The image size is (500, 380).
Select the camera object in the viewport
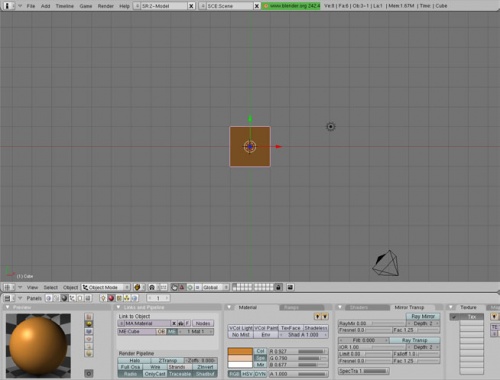click(x=386, y=263)
